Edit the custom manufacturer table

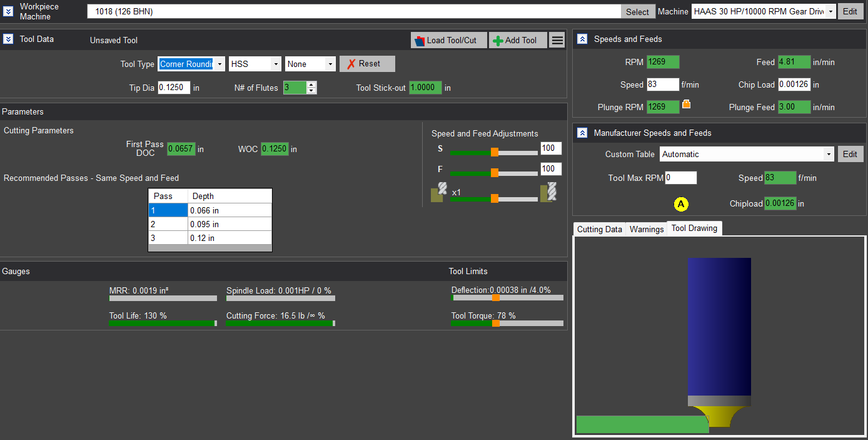tap(850, 154)
